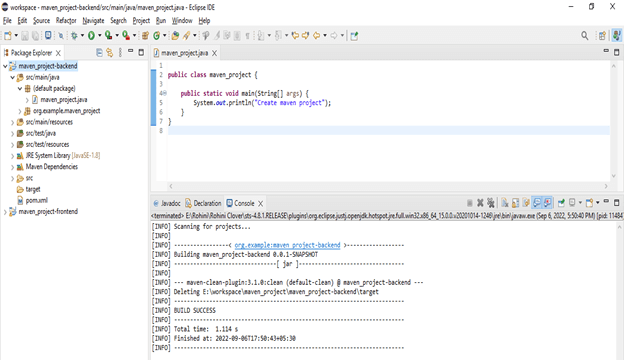The width and height of the screenshot is (624, 360).
Task: Click the Word Wrap console icon
Action: click(526, 203)
